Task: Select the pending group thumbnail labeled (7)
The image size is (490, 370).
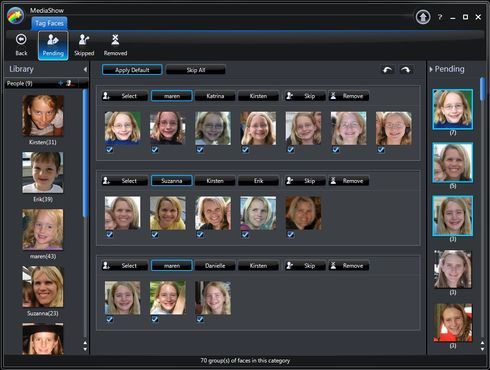Action: pos(452,109)
